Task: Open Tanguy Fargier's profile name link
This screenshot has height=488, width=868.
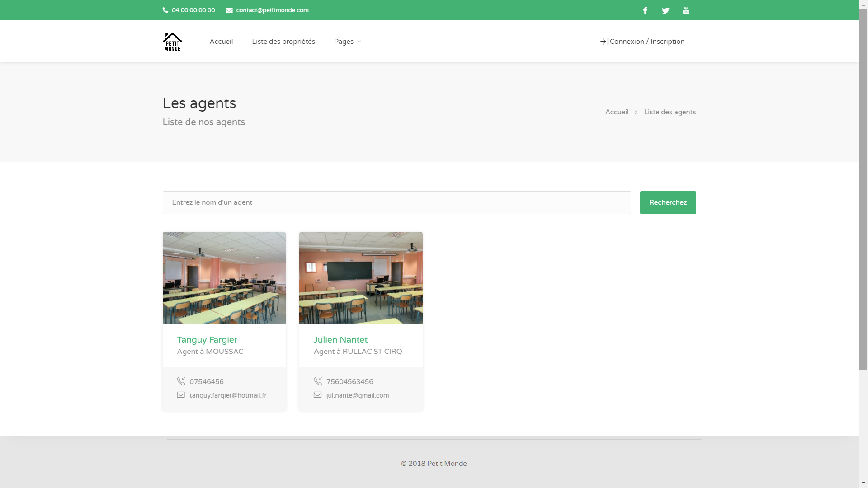Action: tap(207, 340)
